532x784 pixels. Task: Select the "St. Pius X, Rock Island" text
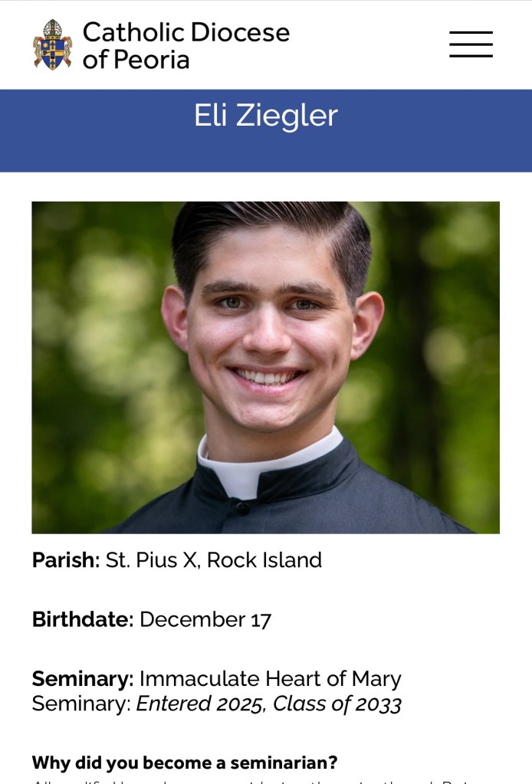[214, 560]
